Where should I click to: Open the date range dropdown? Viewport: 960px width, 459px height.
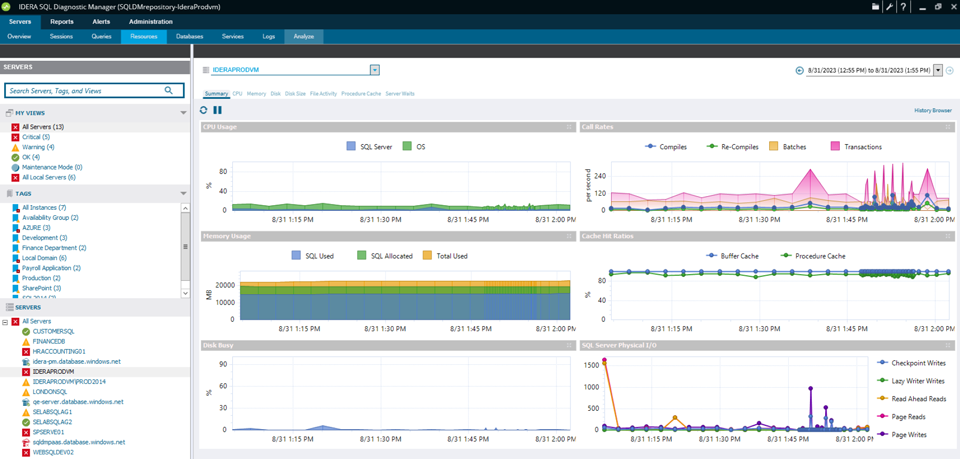tap(938, 70)
